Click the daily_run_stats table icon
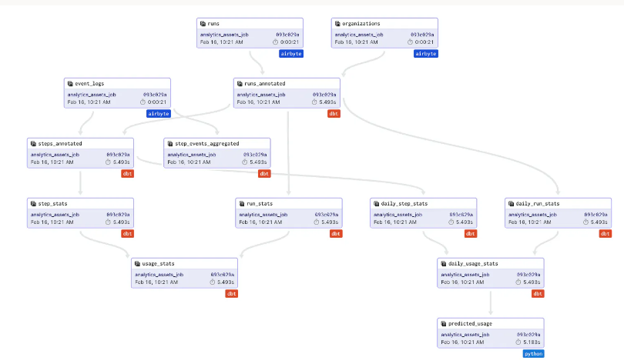624x364 pixels. (511, 203)
